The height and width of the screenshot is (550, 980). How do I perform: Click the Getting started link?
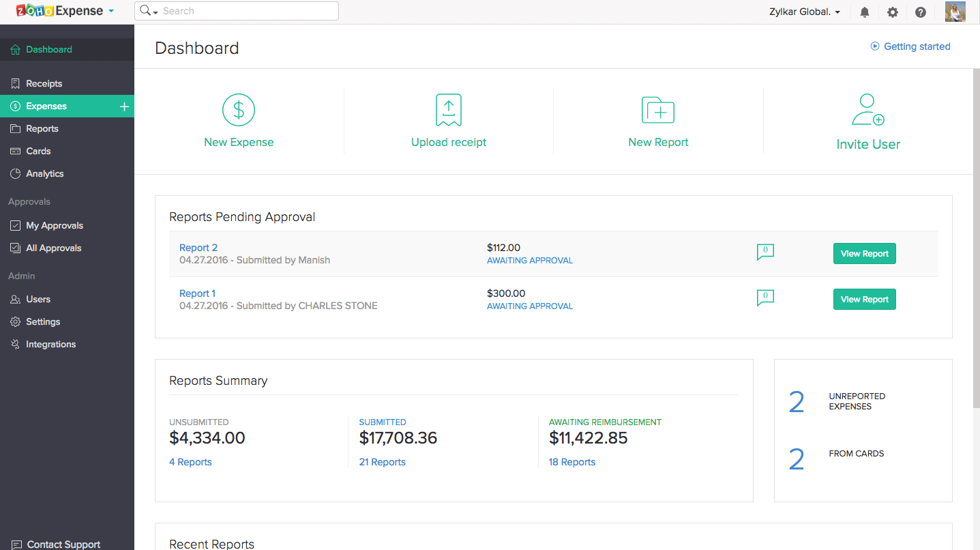click(917, 46)
